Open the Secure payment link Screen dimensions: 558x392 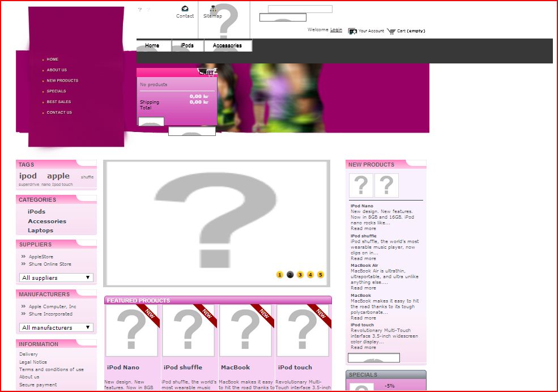tap(38, 385)
